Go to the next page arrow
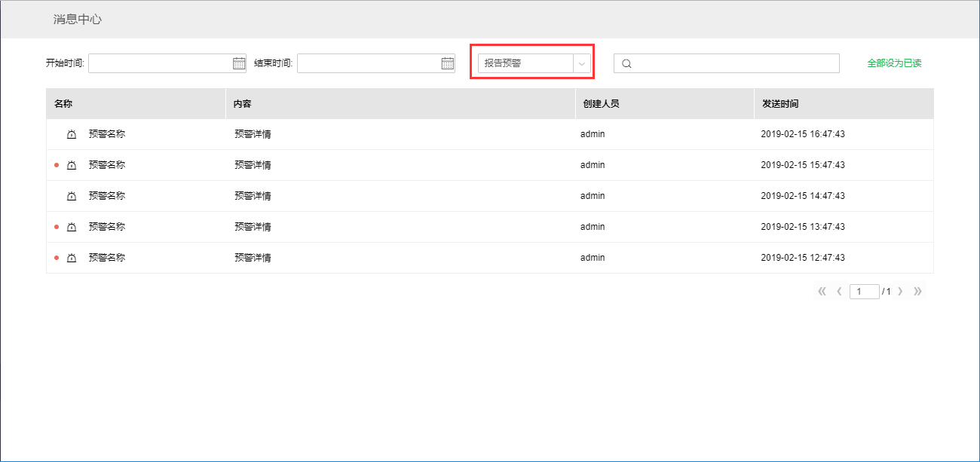Screen dimensions: 980x462 coord(900,292)
